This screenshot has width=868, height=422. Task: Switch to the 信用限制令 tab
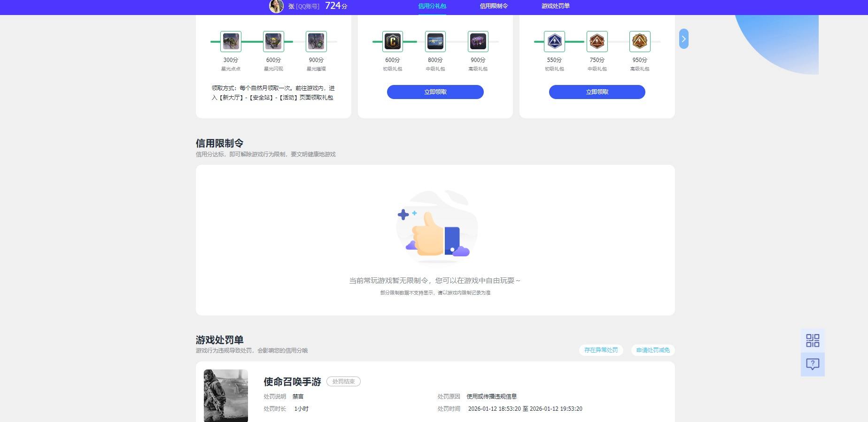(x=494, y=6)
